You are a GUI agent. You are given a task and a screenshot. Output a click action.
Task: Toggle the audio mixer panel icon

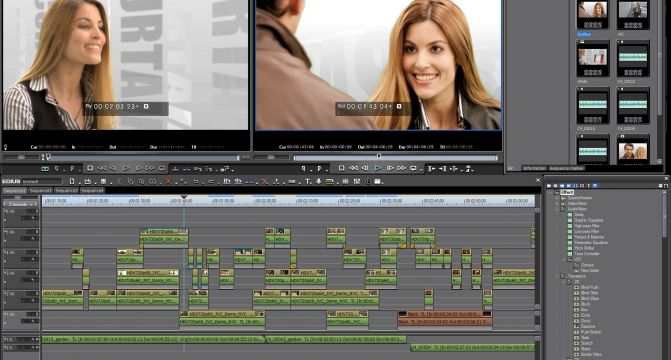(x=356, y=181)
